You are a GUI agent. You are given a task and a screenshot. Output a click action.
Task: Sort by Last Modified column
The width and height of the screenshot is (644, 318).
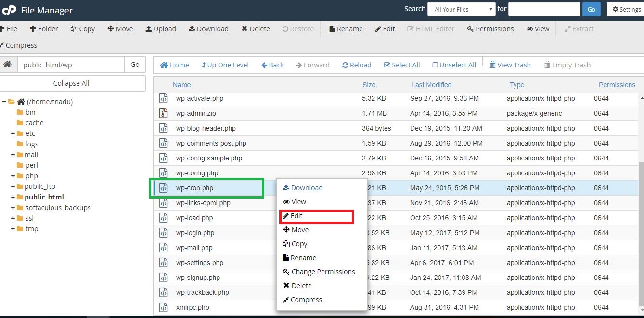(x=431, y=85)
